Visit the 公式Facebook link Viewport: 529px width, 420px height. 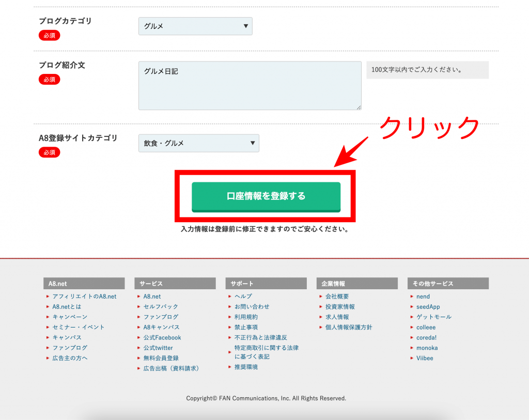coord(162,337)
